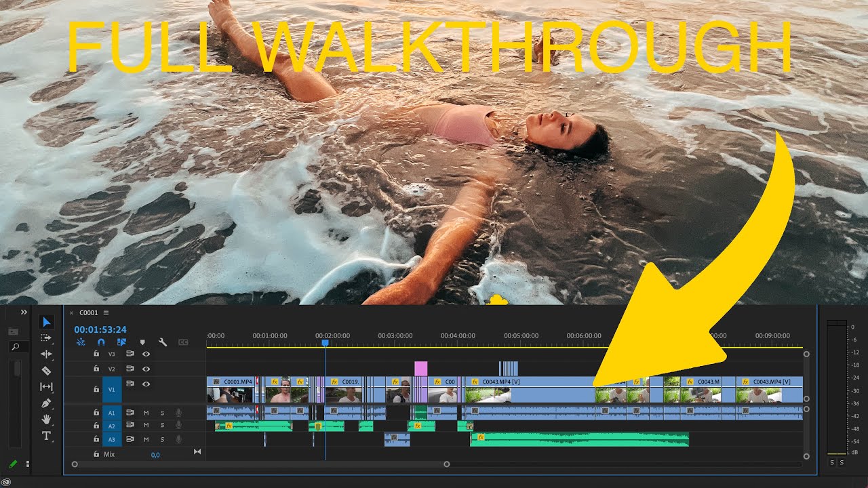This screenshot has width=868, height=488.
Task: Target audio track A3 header
Action: (112, 439)
